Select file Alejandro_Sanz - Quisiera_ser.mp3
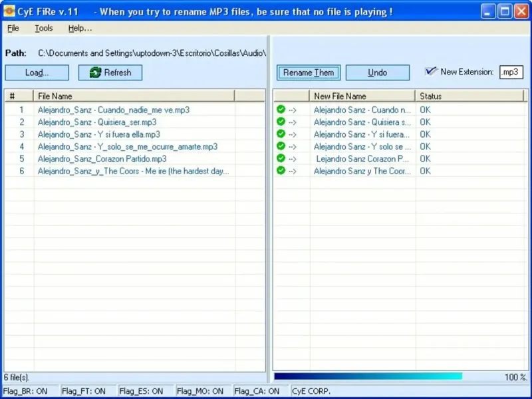This screenshot has height=399, width=532. 97,122
